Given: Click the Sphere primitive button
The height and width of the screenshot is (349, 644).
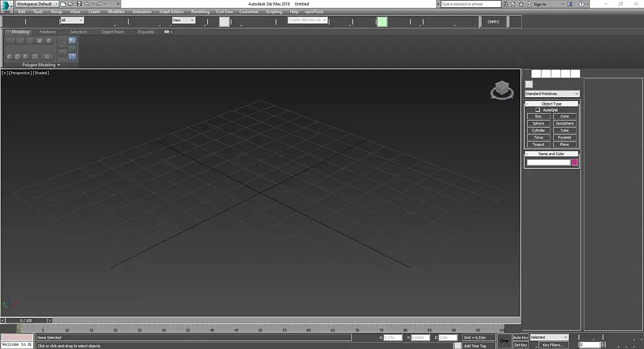Looking at the screenshot, I should click(538, 123).
